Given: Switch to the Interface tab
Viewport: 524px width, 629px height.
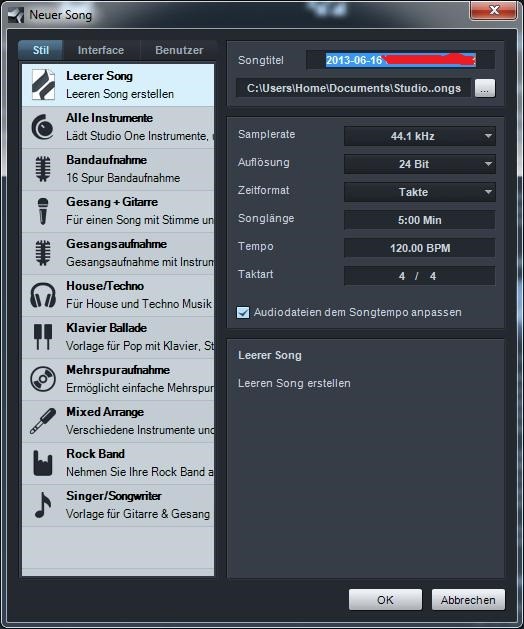Looking at the screenshot, I should tap(101, 50).
